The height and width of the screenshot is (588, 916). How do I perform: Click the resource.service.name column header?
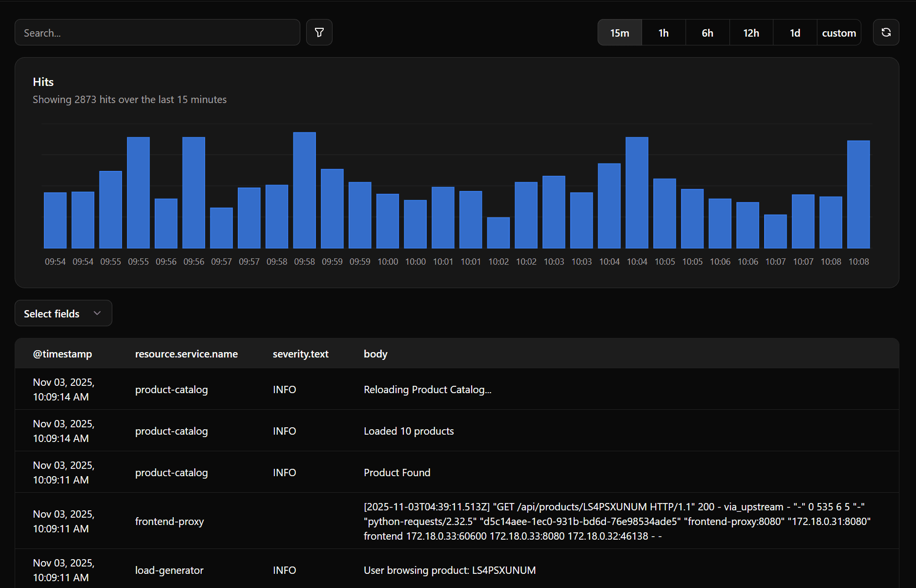186,354
